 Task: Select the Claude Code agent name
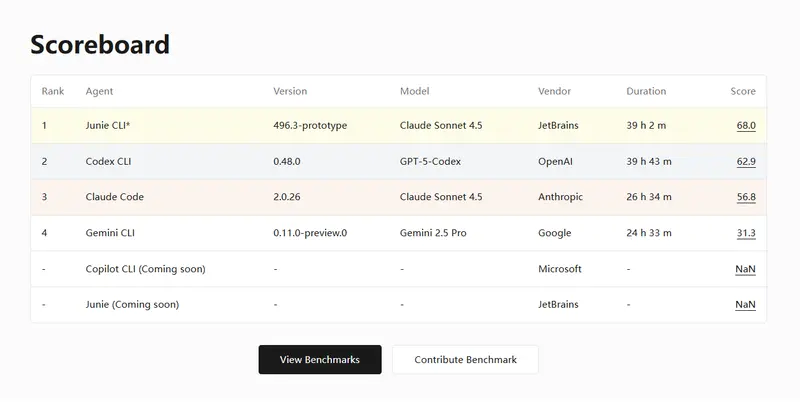115,198
